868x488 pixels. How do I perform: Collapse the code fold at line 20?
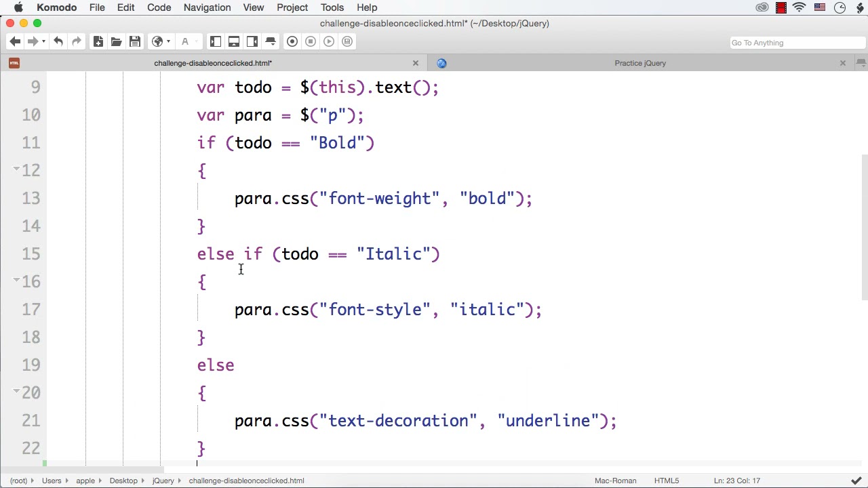[x=16, y=390]
